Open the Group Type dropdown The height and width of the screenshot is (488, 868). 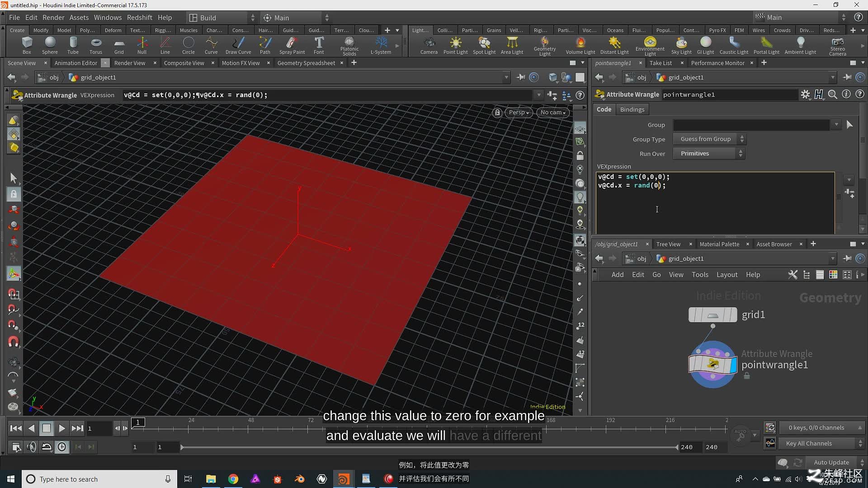coord(709,139)
